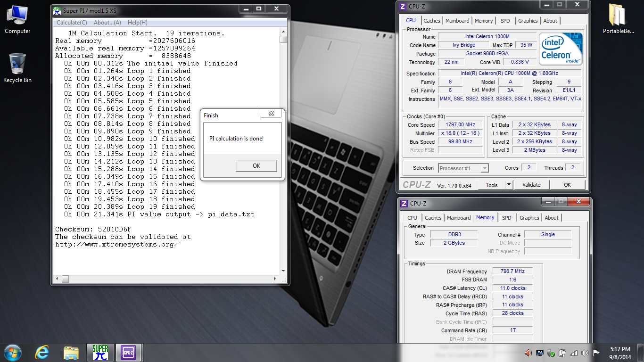
Task: Open the Computer desktop icon
Action: pyautogui.click(x=17, y=20)
